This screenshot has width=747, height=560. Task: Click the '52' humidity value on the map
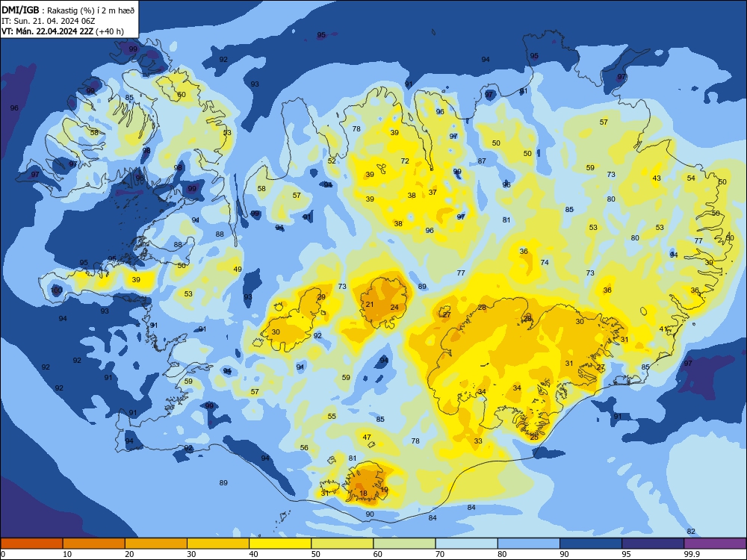coord(332,161)
